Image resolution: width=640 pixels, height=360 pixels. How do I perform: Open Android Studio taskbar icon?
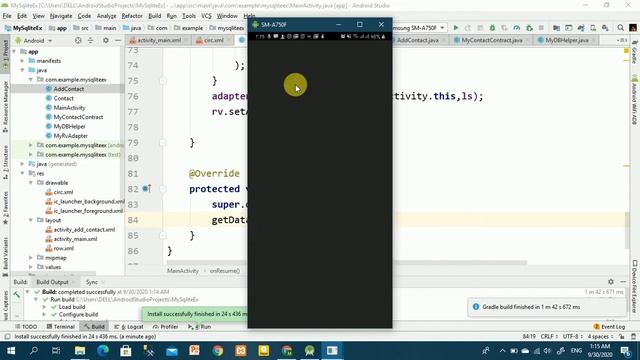tap(309, 351)
